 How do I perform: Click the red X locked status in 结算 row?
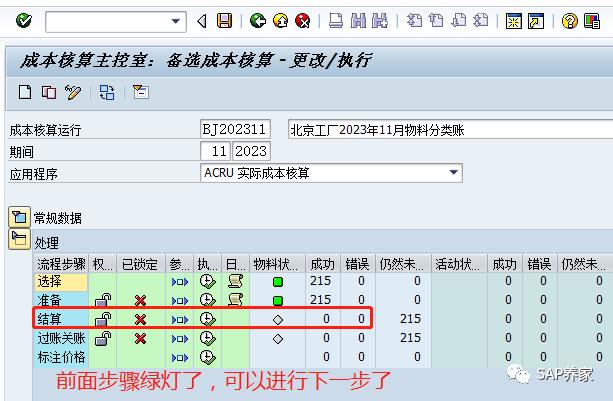pos(140,319)
